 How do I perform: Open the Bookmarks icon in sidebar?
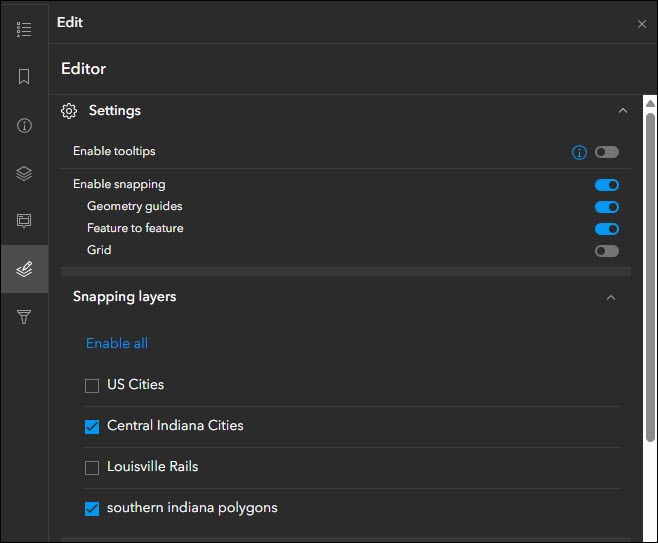coord(24,77)
